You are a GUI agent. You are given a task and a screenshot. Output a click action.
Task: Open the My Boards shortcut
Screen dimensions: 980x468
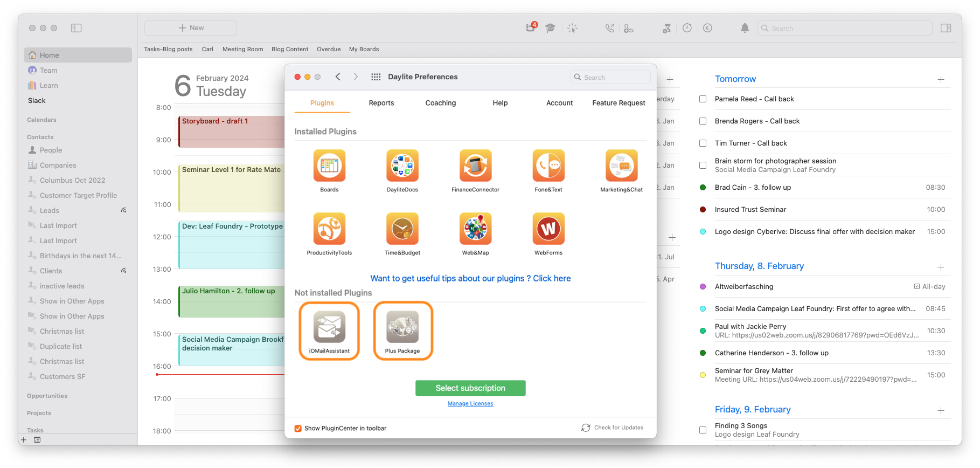pos(364,49)
